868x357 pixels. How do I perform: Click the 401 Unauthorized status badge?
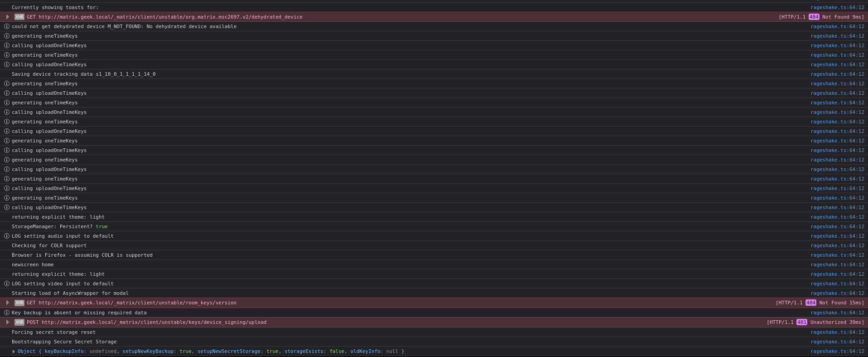click(x=801, y=322)
